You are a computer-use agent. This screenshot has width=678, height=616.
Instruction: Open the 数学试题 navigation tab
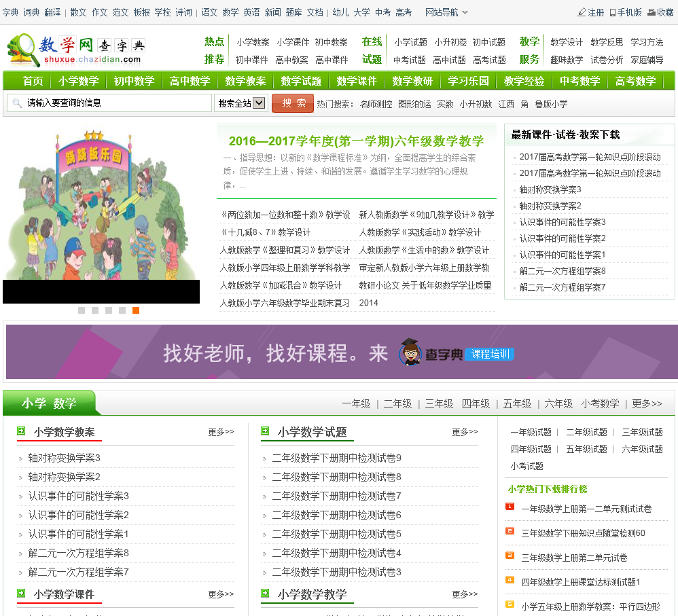[x=301, y=81]
